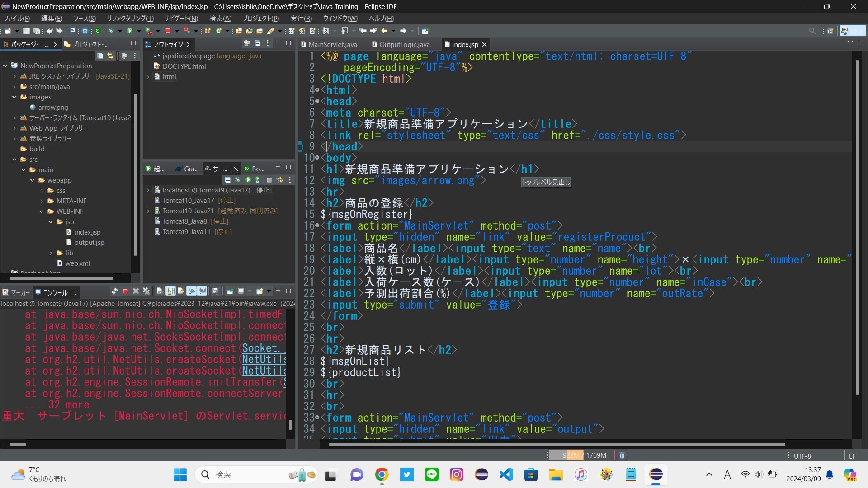868x488 pixels.
Task: Toggle Scroll Lock in the console toolbar
Action: 170,291
